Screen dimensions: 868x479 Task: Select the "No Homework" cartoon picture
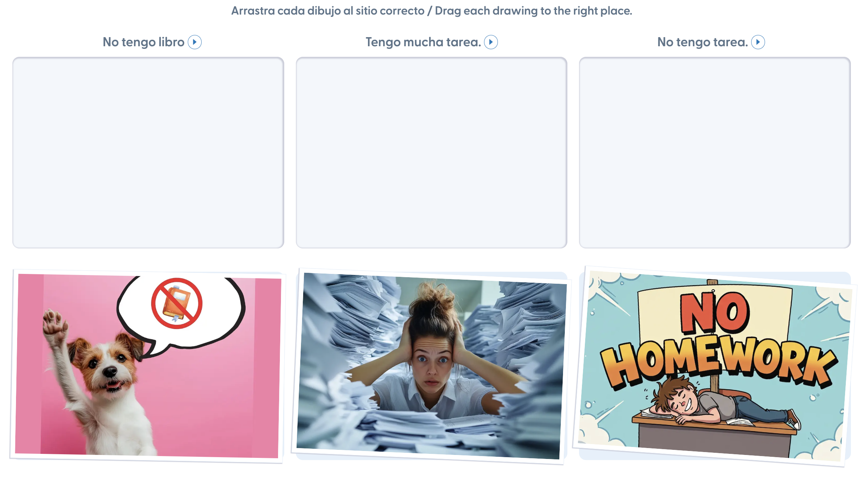coord(715,366)
